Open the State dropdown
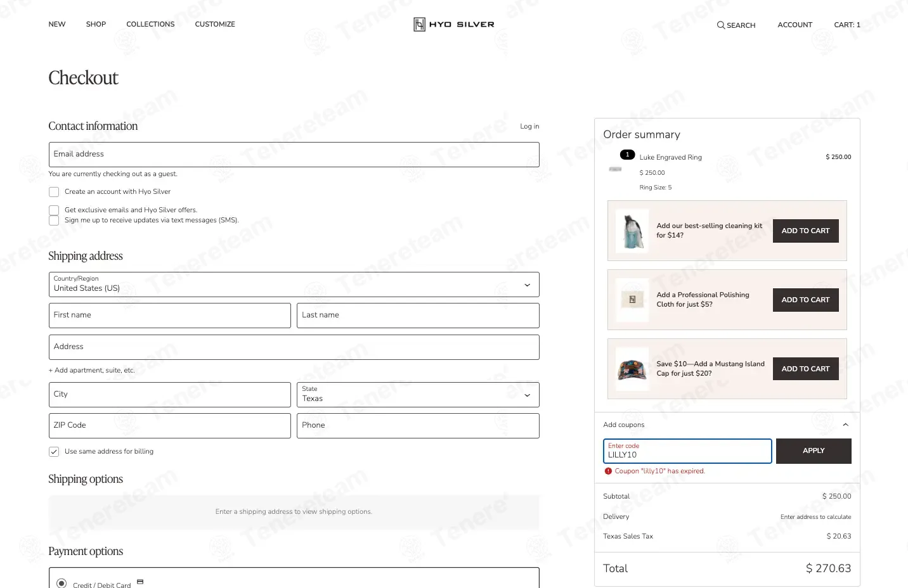This screenshot has height=588, width=908. tap(418, 395)
